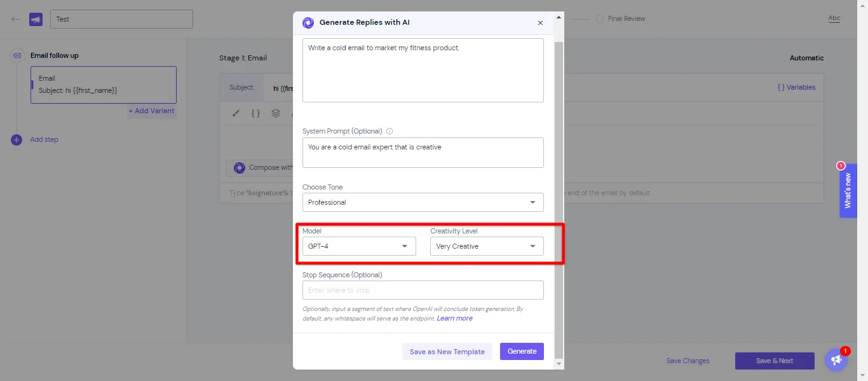Click the back arrow to exit the campaign
The image size is (868, 381).
(x=15, y=18)
